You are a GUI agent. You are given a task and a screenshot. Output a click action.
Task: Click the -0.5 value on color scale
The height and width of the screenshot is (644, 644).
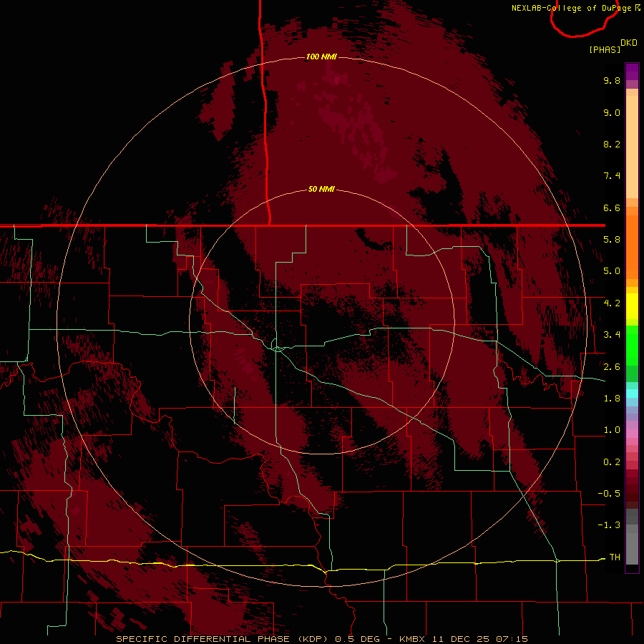609,494
